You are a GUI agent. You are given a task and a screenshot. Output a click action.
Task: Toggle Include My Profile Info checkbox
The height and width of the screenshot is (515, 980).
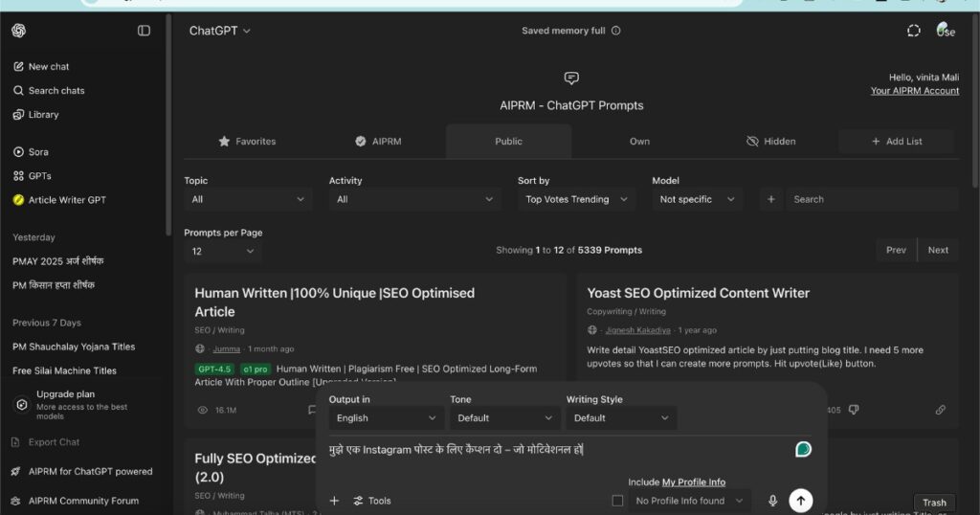617,501
